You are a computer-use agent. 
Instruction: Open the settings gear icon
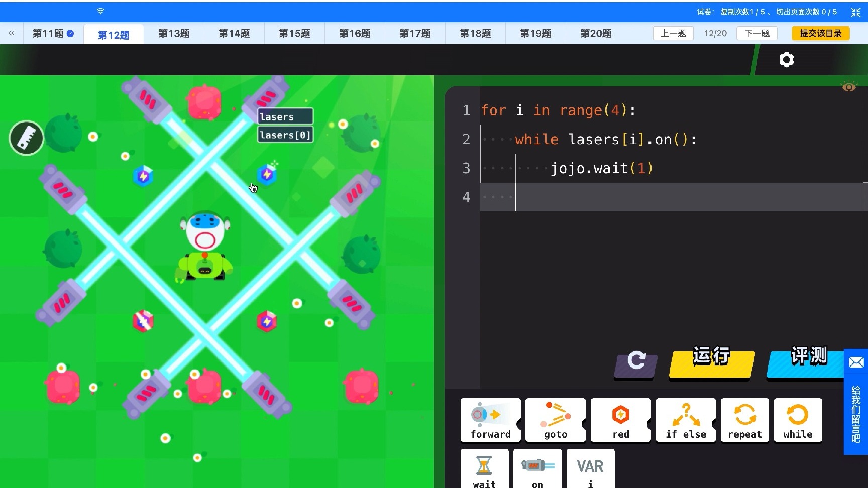click(x=786, y=60)
